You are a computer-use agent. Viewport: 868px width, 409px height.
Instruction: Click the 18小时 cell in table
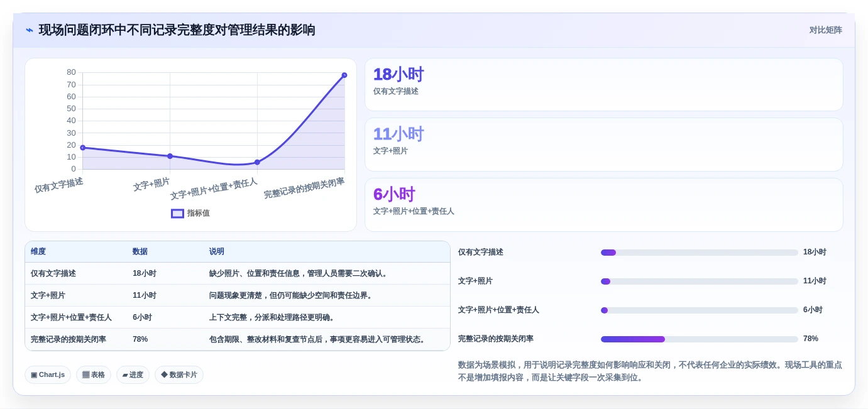pyautogui.click(x=145, y=274)
